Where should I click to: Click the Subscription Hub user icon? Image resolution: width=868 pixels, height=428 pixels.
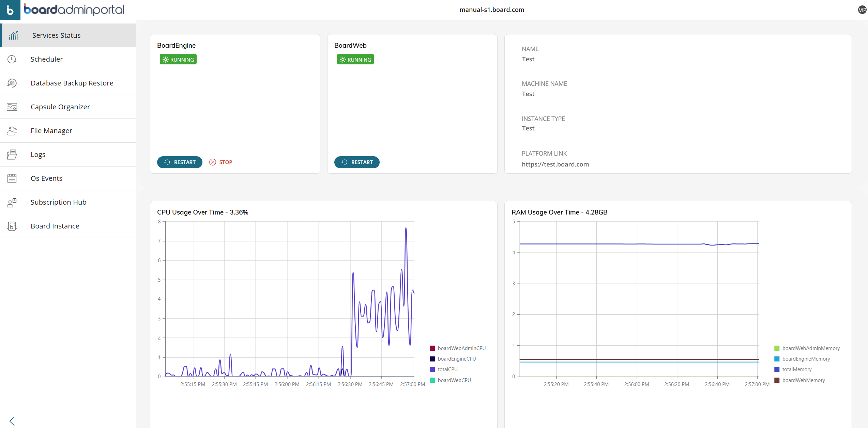click(12, 203)
